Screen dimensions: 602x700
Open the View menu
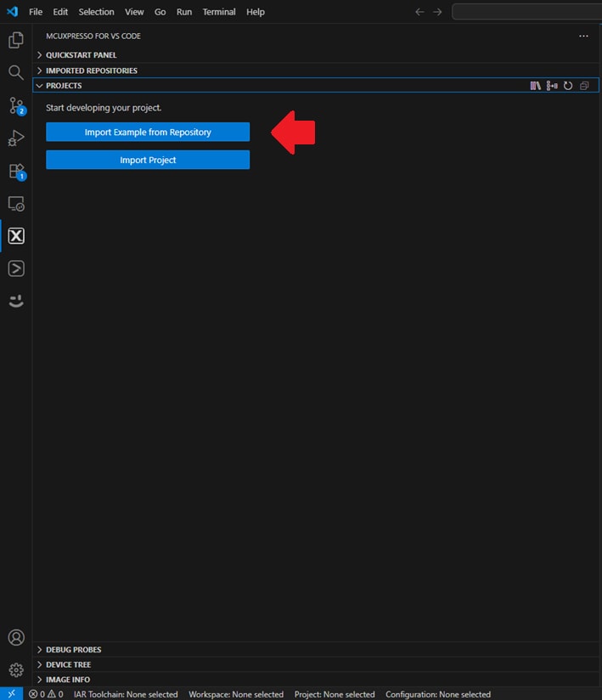point(134,12)
